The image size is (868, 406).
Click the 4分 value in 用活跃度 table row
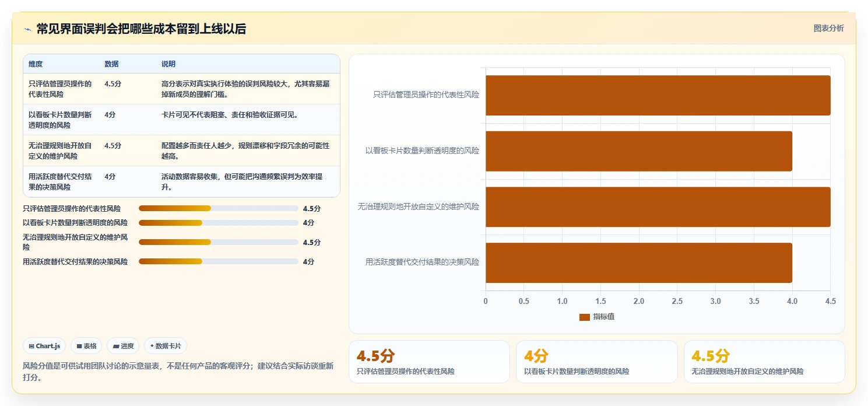click(x=110, y=176)
